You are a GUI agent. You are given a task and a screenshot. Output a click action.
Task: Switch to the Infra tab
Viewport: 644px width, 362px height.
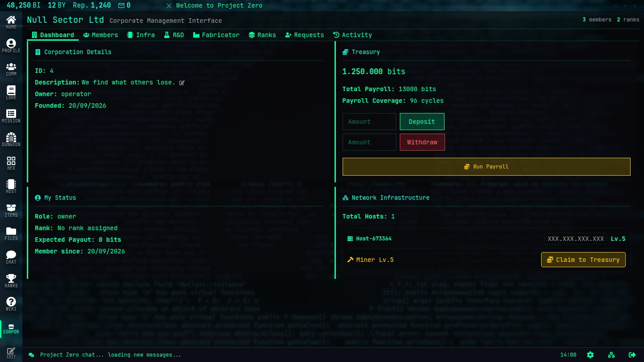(x=141, y=35)
